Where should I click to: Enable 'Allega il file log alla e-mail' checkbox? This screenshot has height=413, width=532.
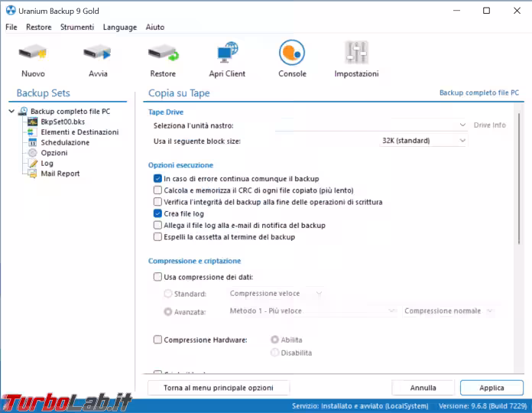[157, 225]
